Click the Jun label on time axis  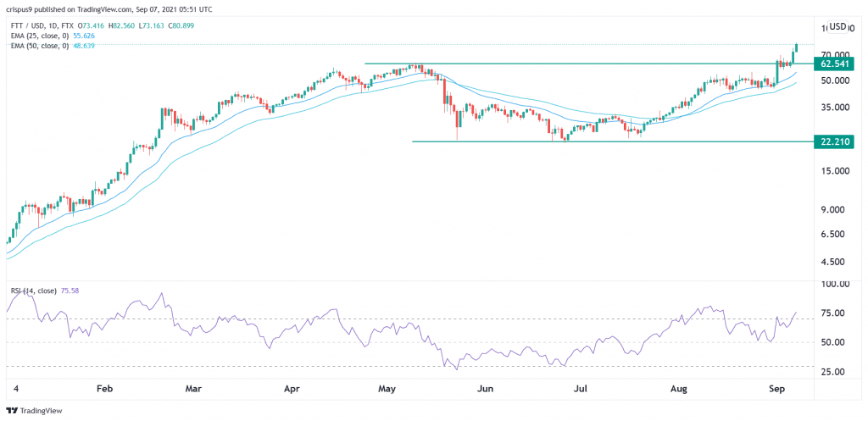485,390
